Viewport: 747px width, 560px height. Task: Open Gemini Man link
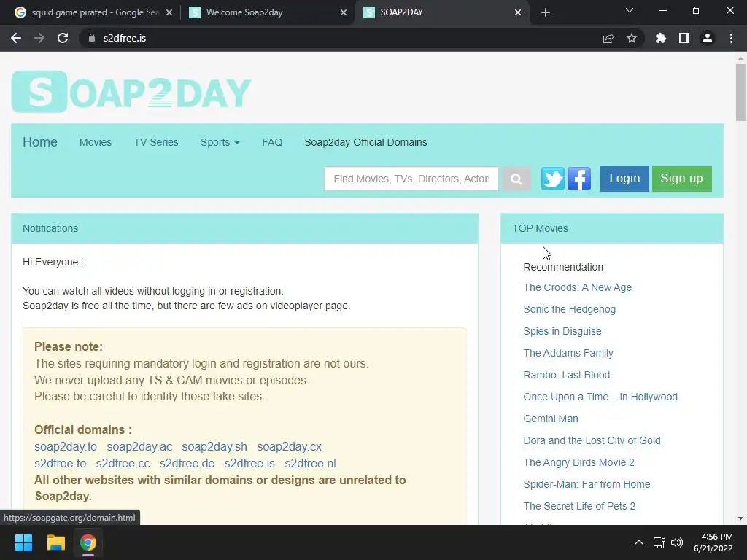[x=551, y=419]
